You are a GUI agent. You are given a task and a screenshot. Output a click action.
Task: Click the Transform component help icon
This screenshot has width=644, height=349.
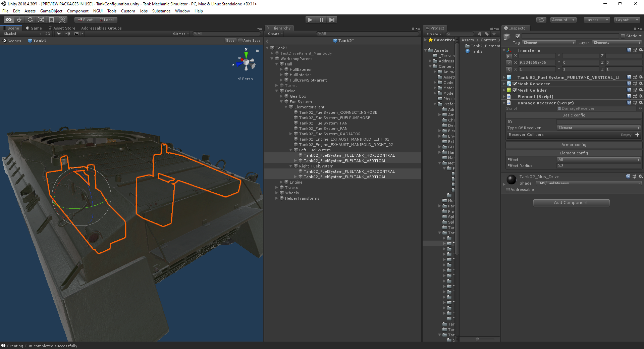(x=629, y=50)
